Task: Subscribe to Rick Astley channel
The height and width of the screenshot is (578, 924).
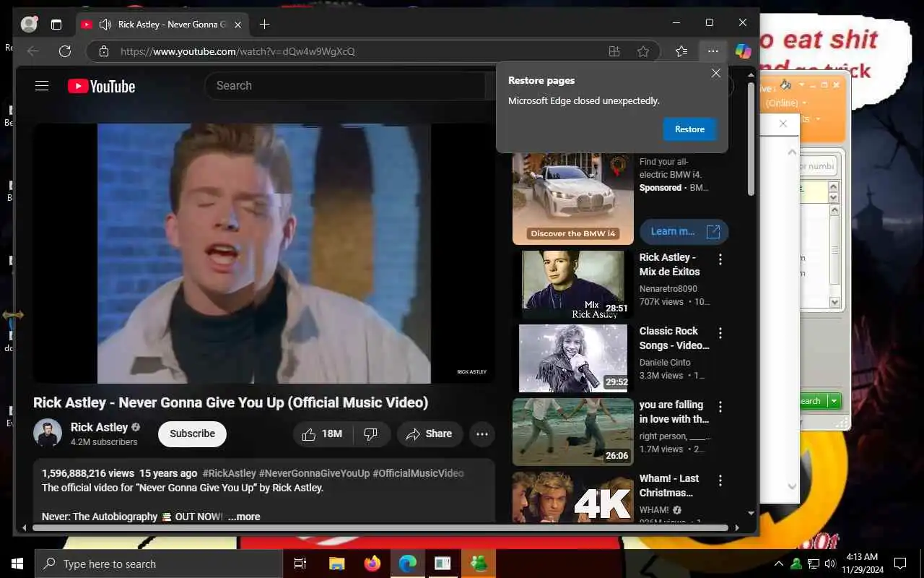Action: (192, 433)
